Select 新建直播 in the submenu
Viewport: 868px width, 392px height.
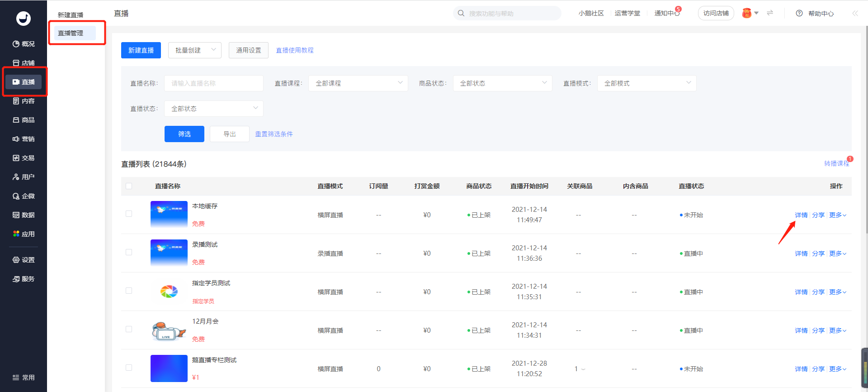71,15
